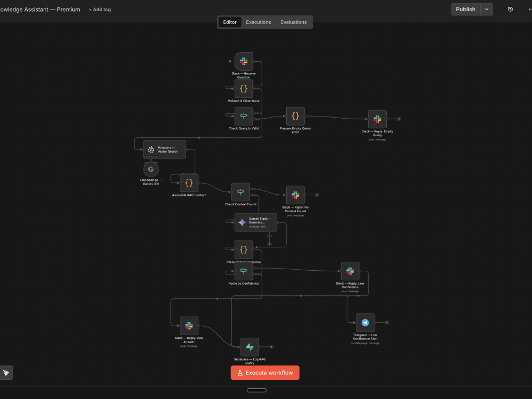Select the Pinecone — Vector Search node
The height and width of the screenshot is (399, 532).
point(164,149)
